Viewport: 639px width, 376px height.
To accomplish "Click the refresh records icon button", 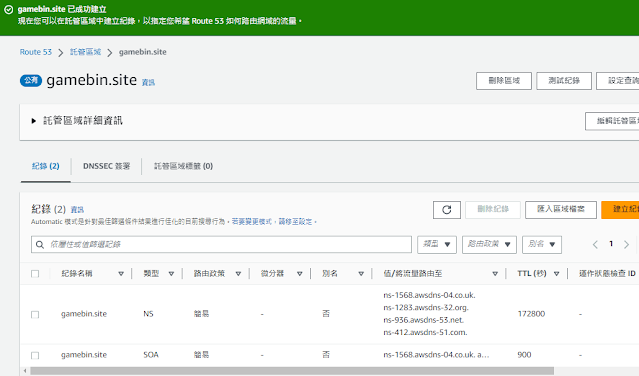I will [447, 210].
